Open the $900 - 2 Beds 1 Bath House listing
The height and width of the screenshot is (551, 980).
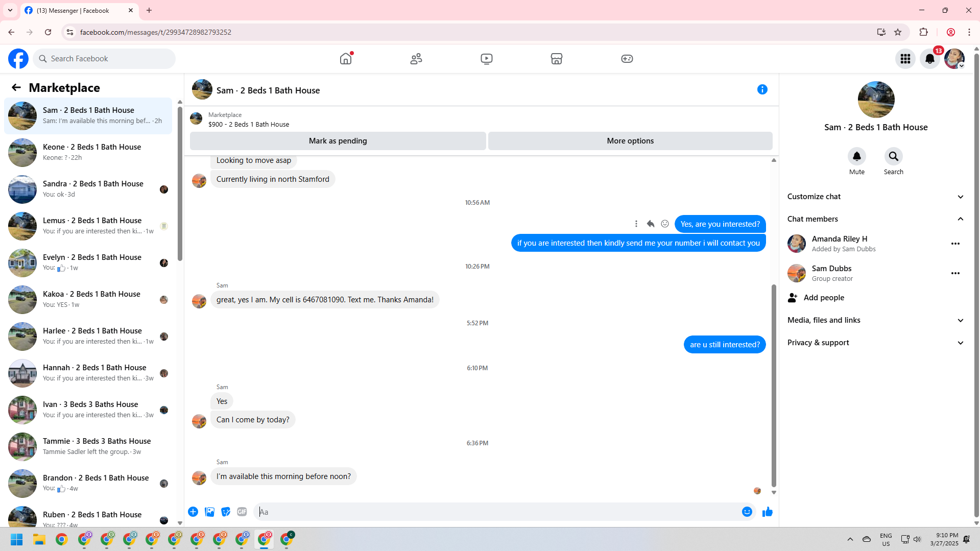coord(249,124)
